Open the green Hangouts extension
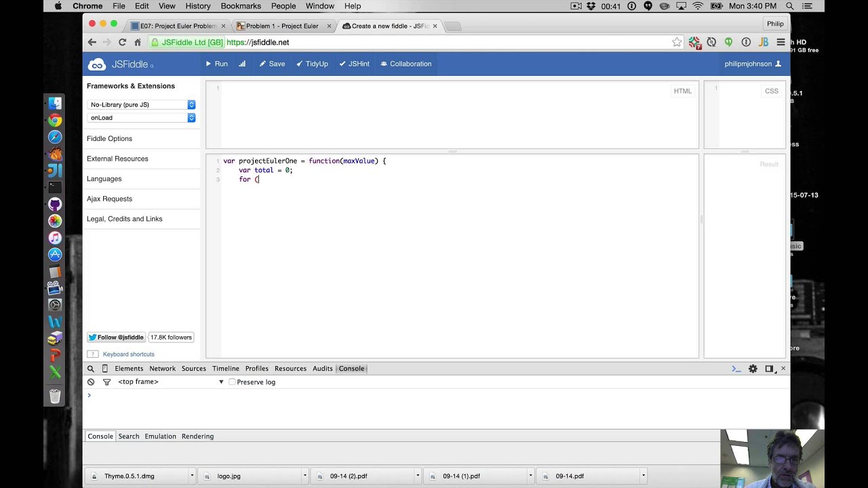The width and height of the screenshot is (868, 488). point(728,42)
